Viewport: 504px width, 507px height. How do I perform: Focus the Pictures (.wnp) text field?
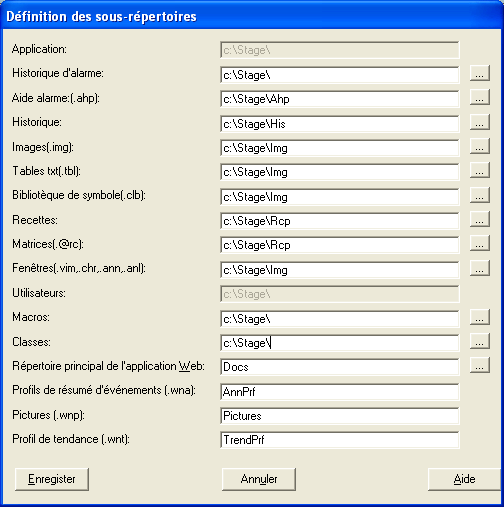coord(340,416)
